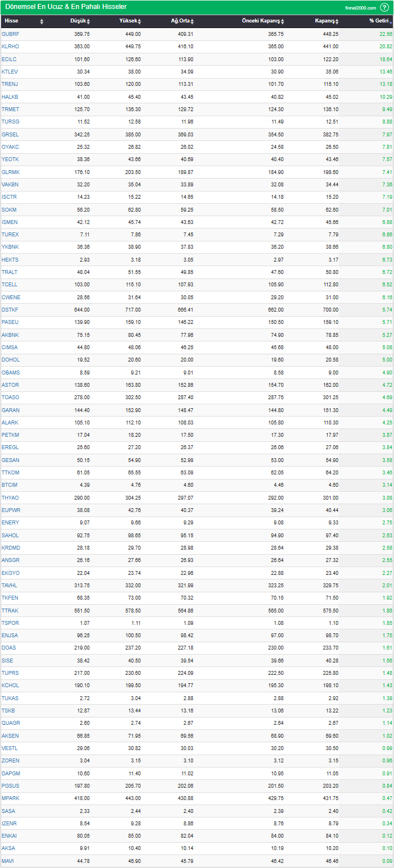Image resolution: width=394 pixels, height=868 pixels.
Task: Open the PGSUS stock link
Action: click(10, 785)
